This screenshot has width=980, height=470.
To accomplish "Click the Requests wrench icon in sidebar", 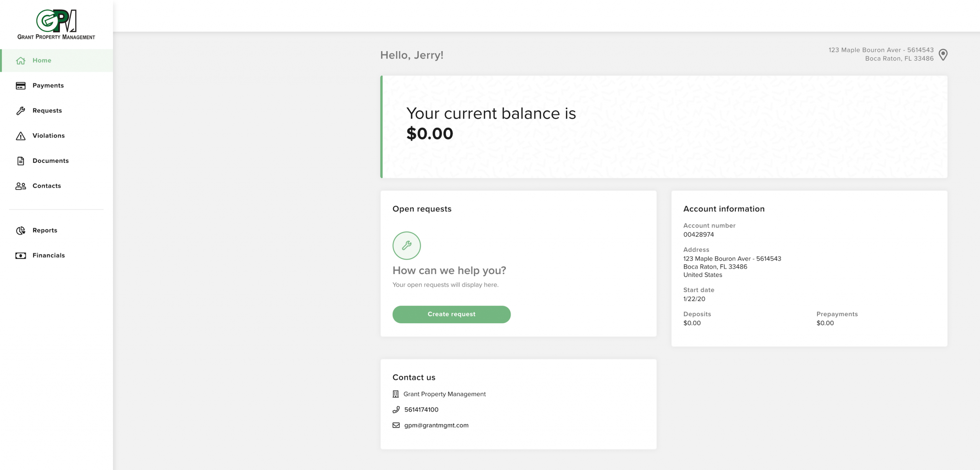I will point(21,111).
